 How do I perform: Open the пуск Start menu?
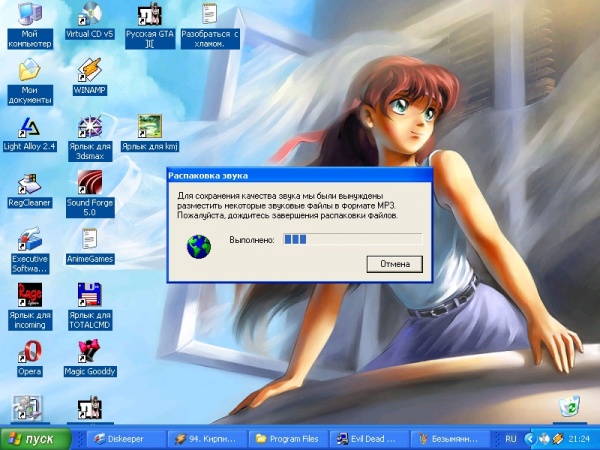click(36, 439)
